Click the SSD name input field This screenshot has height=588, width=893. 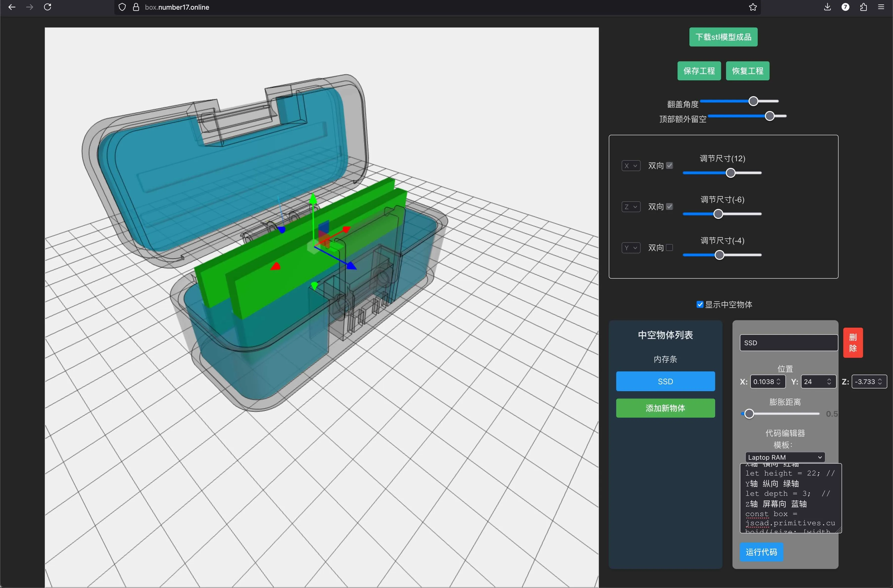click(789, 343)
